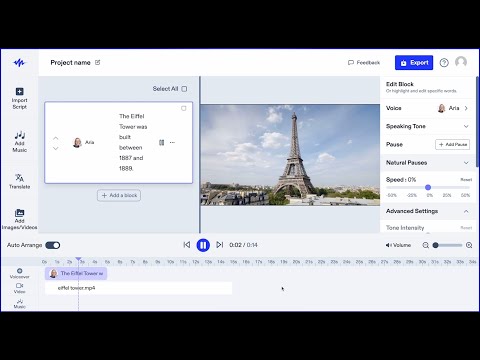Image resolution: width=480 pixels, height=360 pixels.
Task: Expand the Natural Pauses section
Action: pyautogui.click(x=428, y=163)
